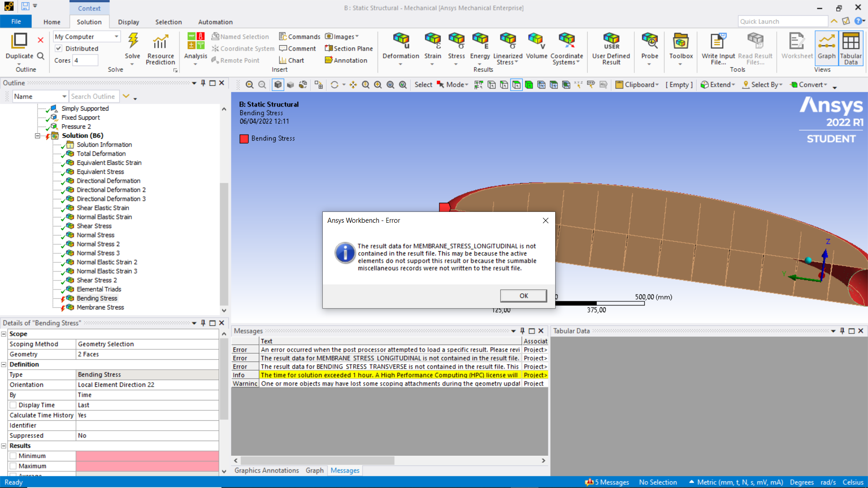This screenshot has width=868, height=488.
Task: Open the Analysis insert menu
Action: [195, 49]
